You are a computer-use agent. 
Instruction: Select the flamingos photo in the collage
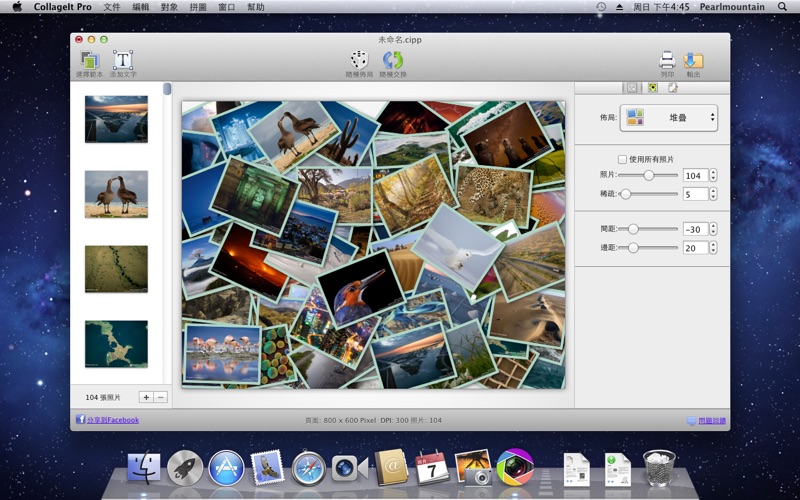point(222,353)
